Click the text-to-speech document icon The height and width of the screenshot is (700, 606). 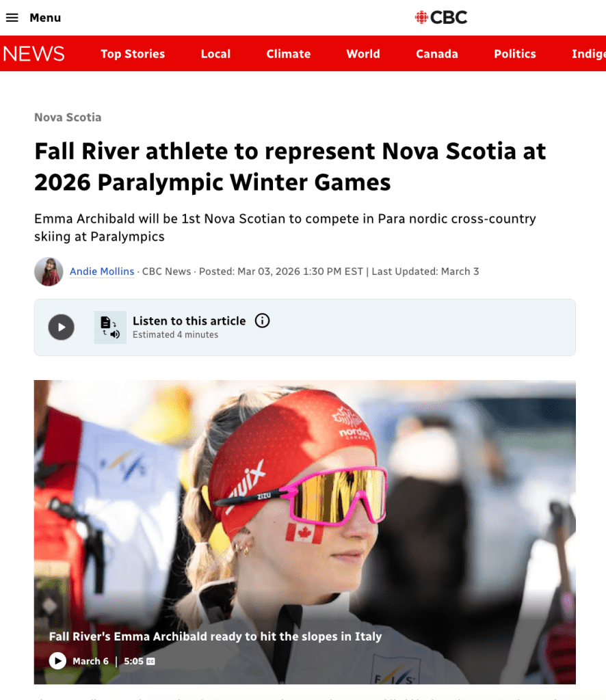click(x=110, y=327)
